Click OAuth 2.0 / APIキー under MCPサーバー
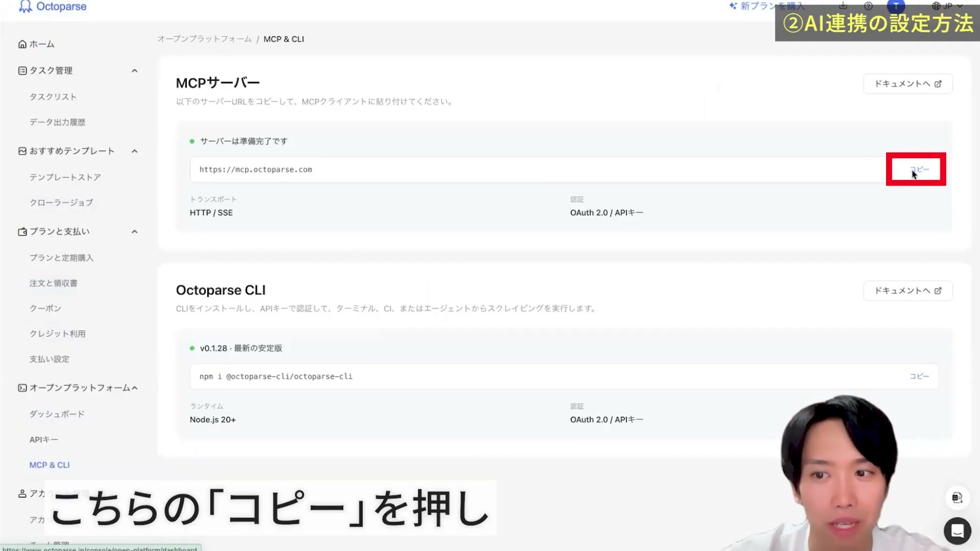 (607, 213)
